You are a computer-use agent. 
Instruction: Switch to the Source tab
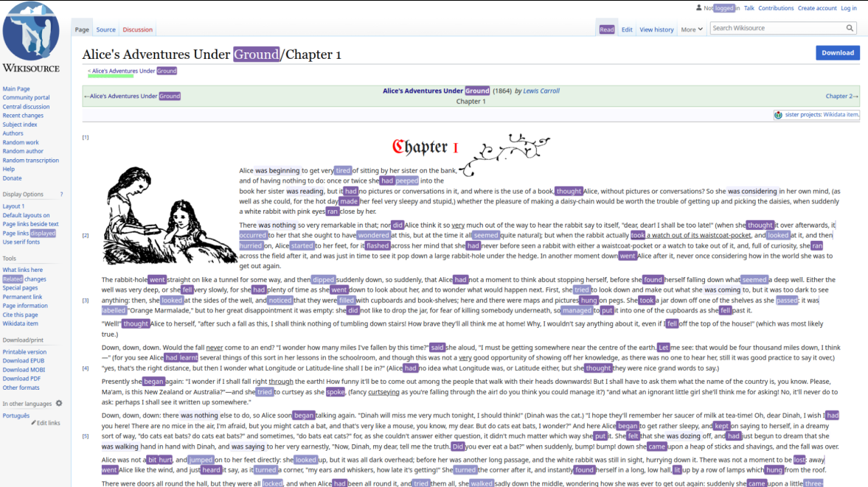click(x=105, y=29)
